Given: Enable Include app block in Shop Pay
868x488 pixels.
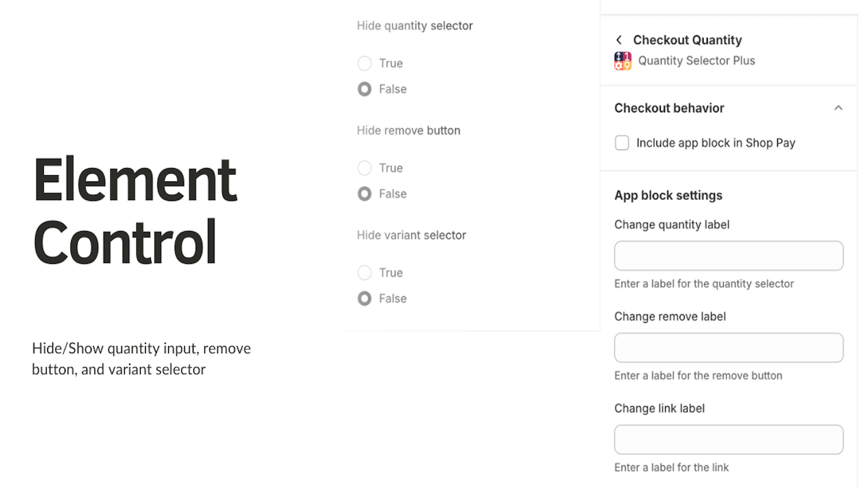Looking at the screenshot, I should (x=622, y=143).
